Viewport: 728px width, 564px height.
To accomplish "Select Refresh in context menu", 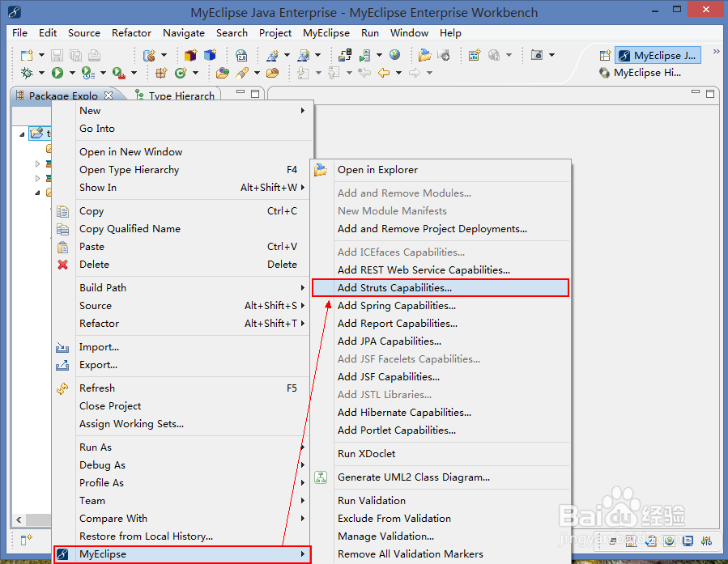I will 182,388.
